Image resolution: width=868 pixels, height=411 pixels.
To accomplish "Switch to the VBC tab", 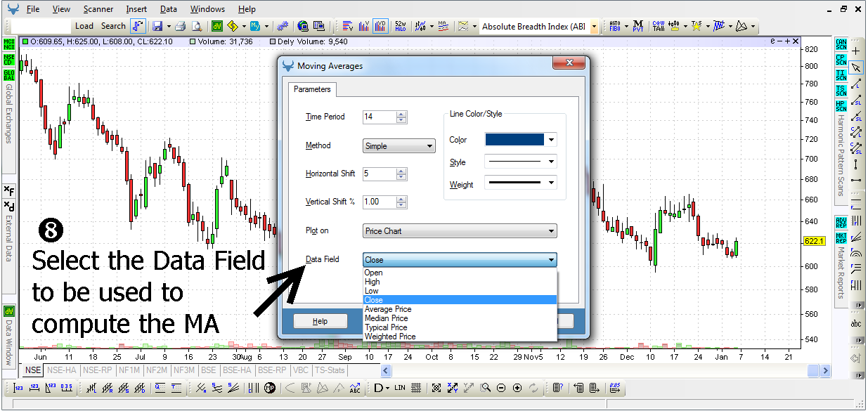I will [x=300, y=370].
